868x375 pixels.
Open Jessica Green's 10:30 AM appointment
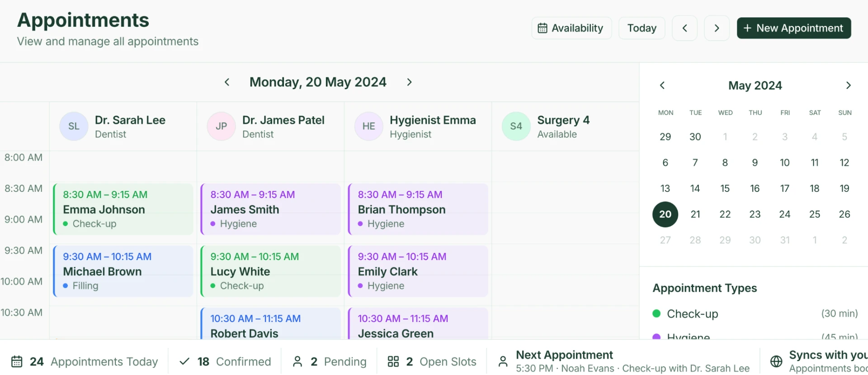418,323
